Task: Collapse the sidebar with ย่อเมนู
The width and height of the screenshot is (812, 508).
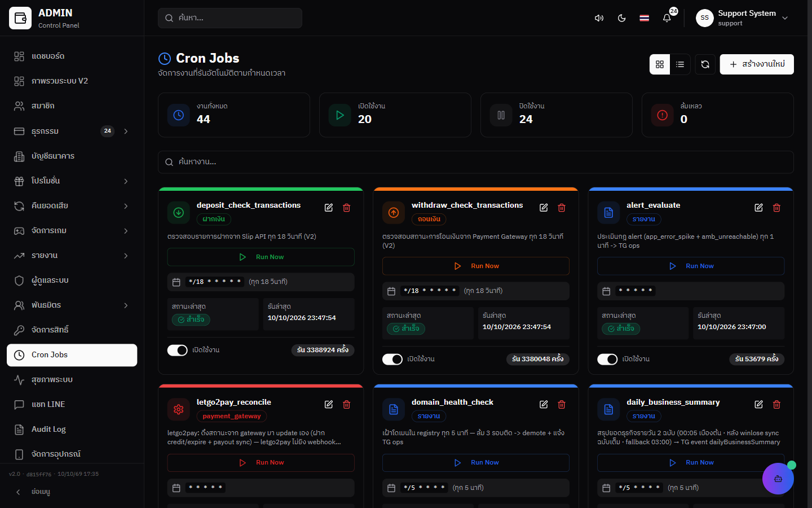Action: click(72, 492)
